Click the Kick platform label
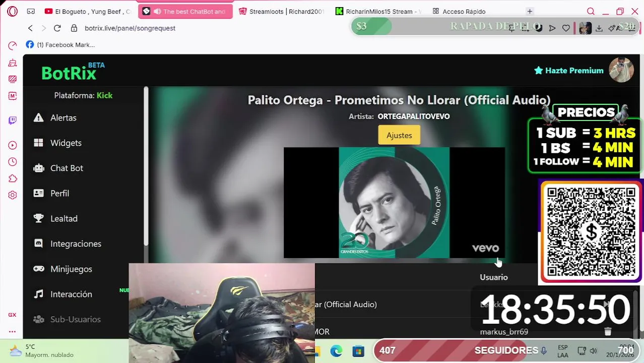This screenshot has width=644, height=363. click(104, 95)
